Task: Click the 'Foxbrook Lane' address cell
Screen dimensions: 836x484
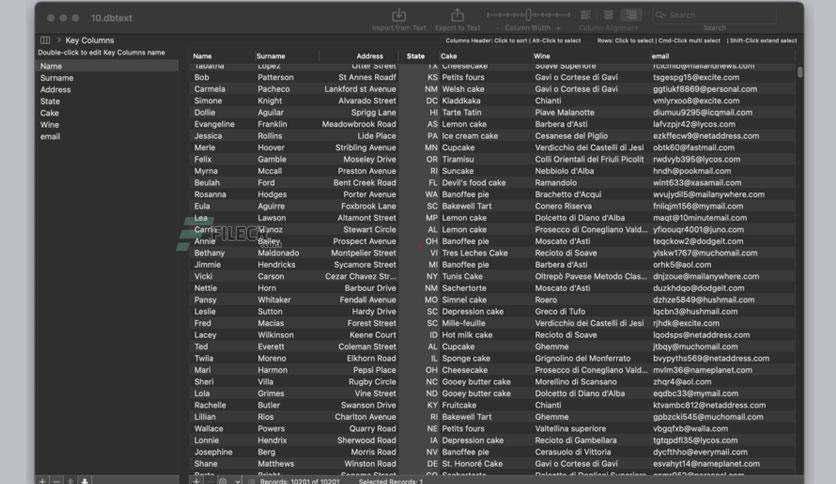Action: pos(369,206)
